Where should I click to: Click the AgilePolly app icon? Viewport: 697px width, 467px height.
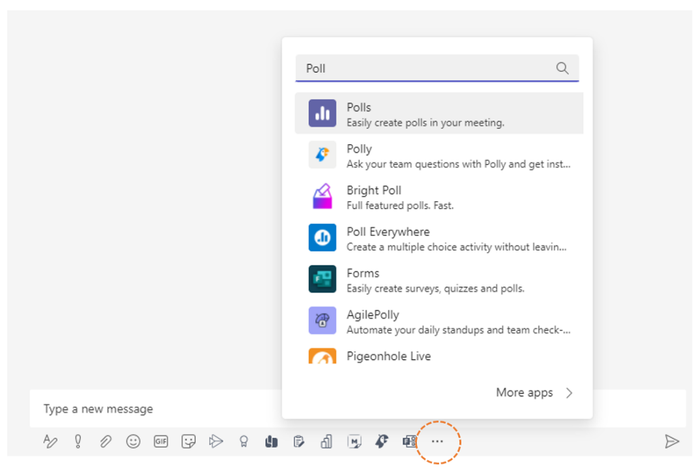[322, 320]
